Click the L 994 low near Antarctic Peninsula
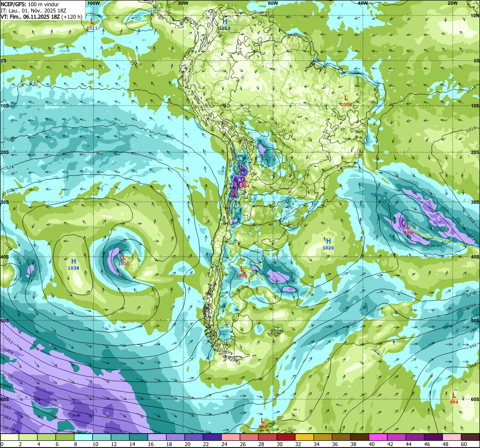The width and height of the screenshot is (480, 448). point(263,423)
